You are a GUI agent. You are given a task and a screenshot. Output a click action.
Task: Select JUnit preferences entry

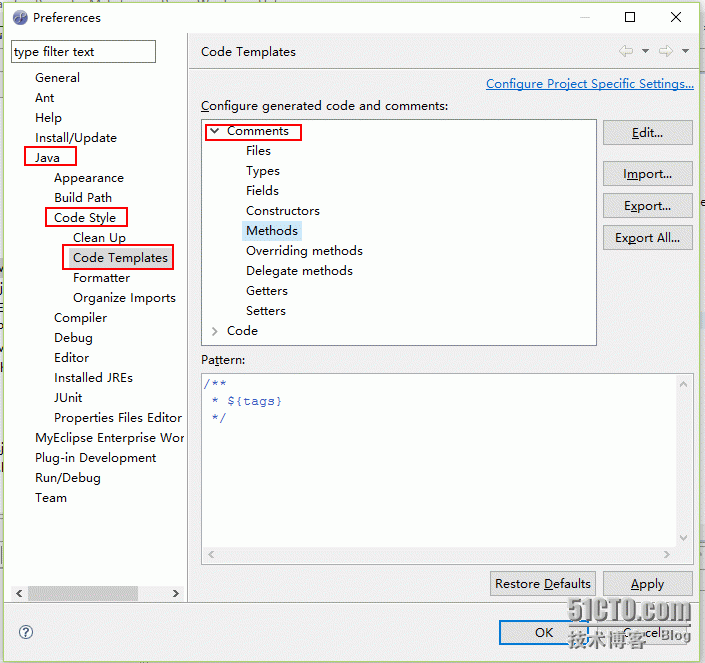point(68,398)
